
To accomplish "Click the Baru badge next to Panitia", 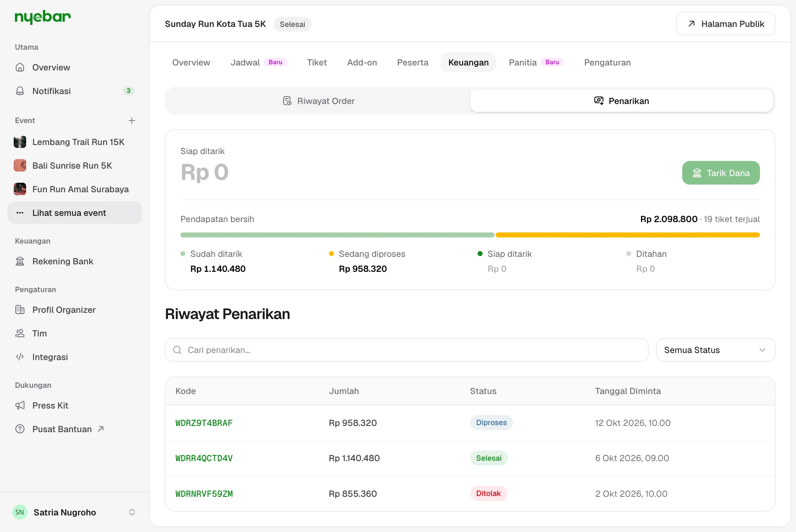I will (552, 62).
